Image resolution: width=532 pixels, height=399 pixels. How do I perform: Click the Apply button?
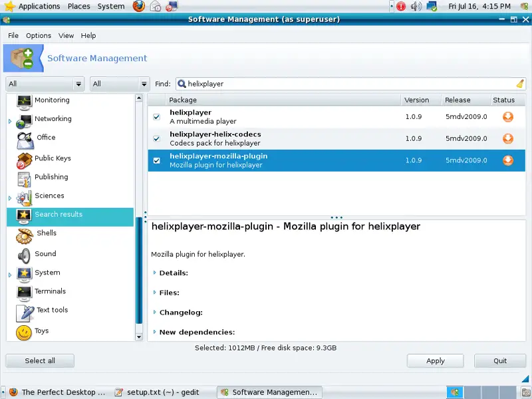(x=436, y=360)
